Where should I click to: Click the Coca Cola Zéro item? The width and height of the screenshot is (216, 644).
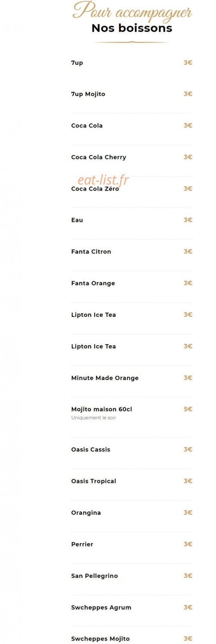(95, 188)
